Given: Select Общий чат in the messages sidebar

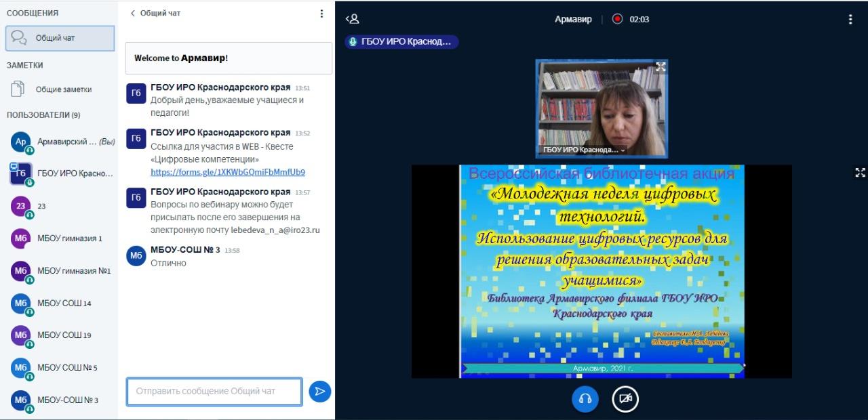Looking at the screenshot, I should tap(60, 38).
